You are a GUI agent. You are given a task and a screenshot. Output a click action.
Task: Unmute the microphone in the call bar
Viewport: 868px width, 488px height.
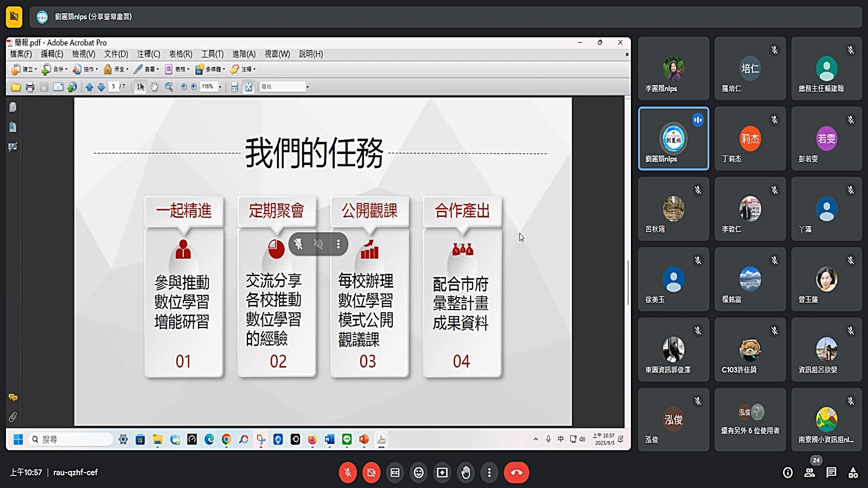click(x=348, y=473)
